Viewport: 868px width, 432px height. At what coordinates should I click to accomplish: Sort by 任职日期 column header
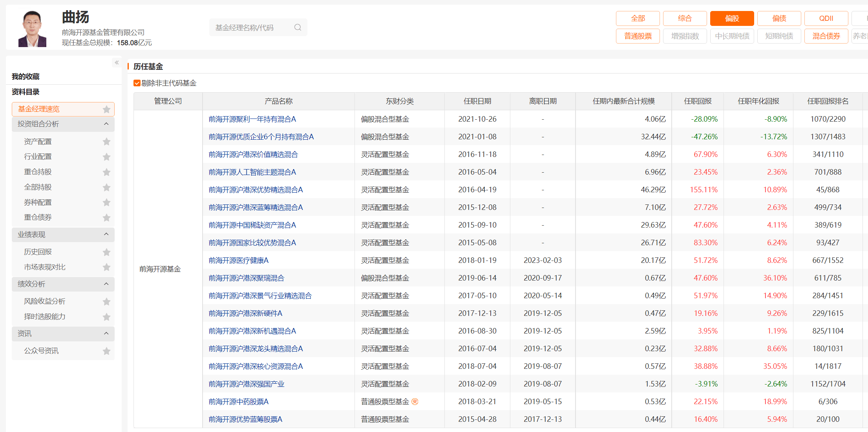tap(477, 101)
